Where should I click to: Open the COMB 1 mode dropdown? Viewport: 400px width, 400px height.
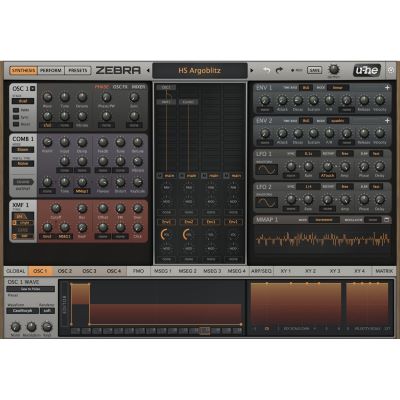click(23, 150)
